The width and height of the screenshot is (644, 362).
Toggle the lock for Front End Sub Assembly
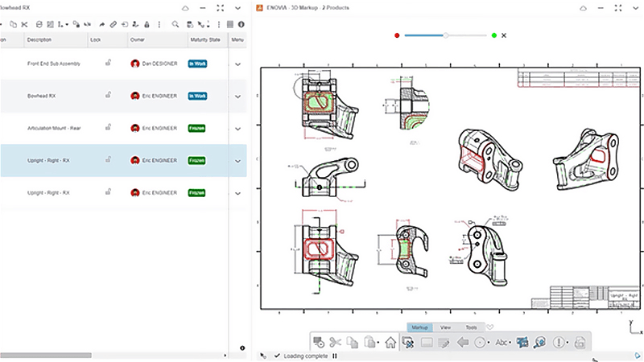[x=107, y=62]
